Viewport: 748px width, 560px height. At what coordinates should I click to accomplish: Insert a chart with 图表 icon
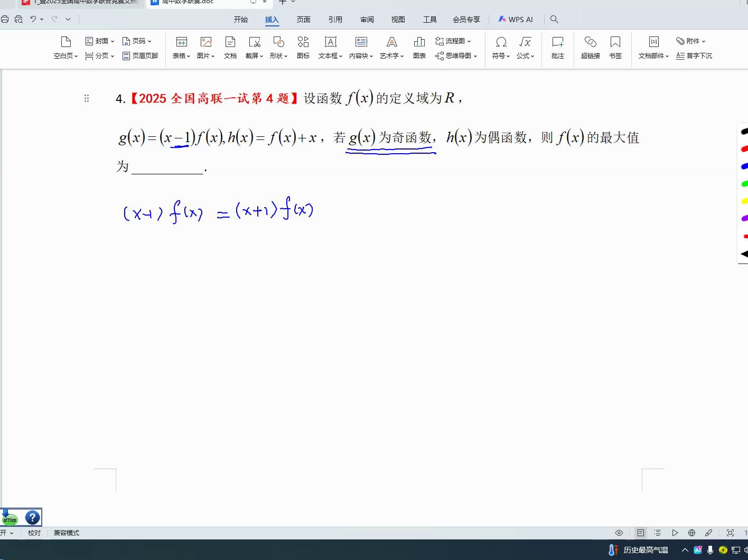(x=419, y=42)
